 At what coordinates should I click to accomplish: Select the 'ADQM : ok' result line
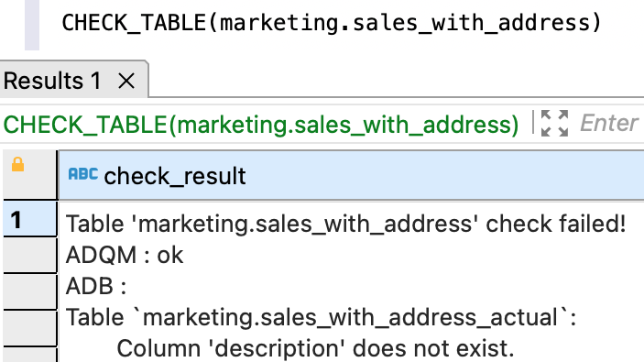[x=125, y=255]
